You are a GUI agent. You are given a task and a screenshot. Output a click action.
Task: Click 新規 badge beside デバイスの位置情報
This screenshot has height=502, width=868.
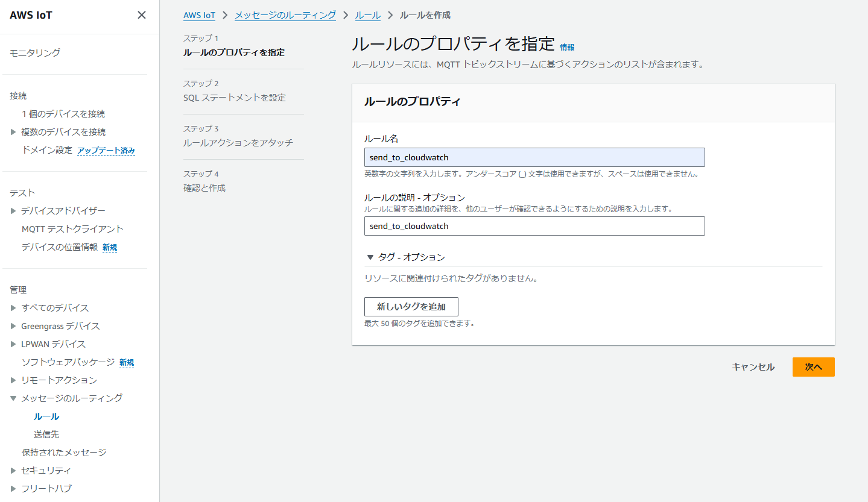[110, 248]
